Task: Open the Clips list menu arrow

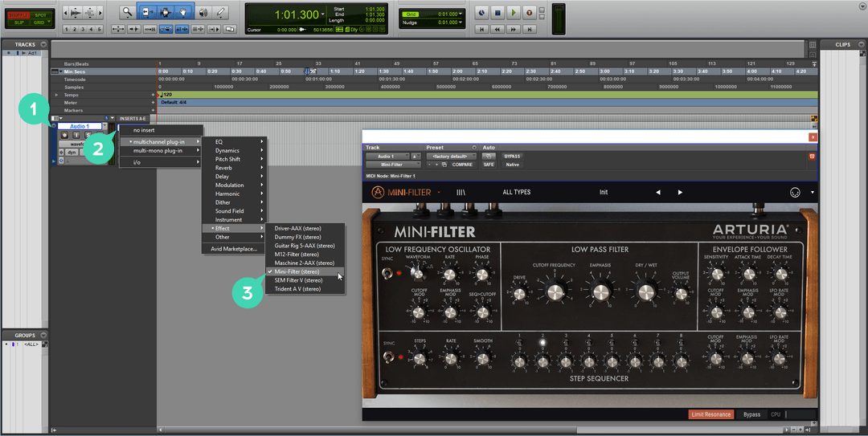Action: [862, 44]
